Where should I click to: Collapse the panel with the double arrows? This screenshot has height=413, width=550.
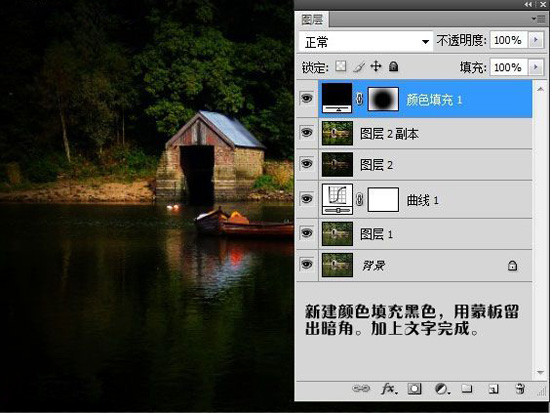coord(528,4)
